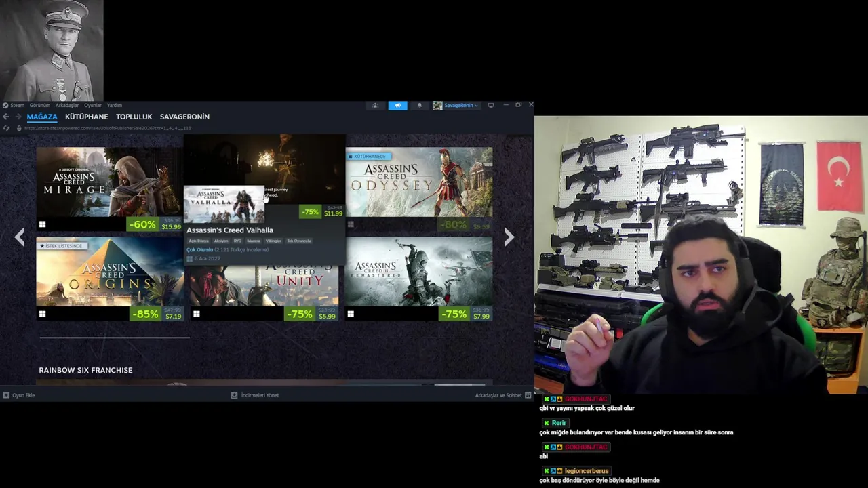Show previous Assassin's Creed carousel page
The width and height of the screenshot is (868, 488).
point(20,237)
